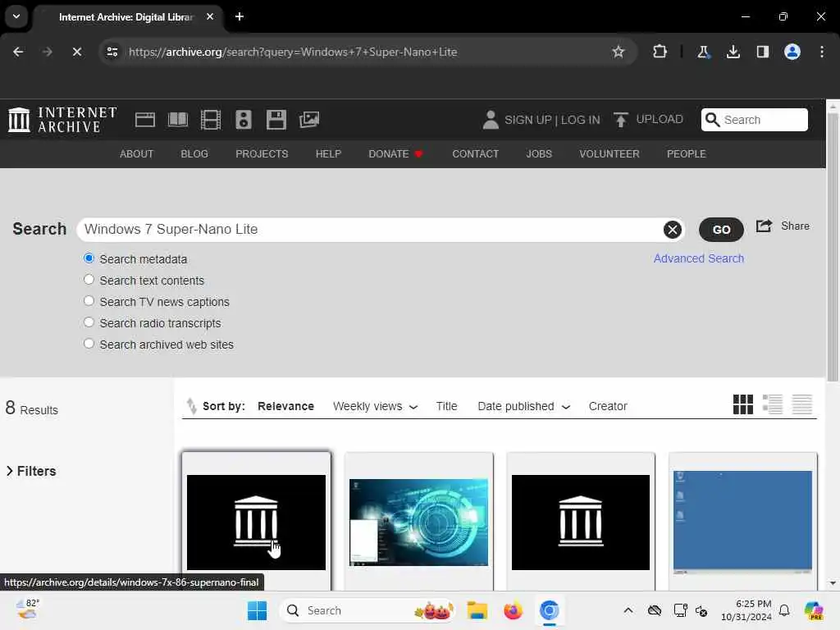Go back to the previous page
This screenshot has height=630, width=840.
(x=18, y=52)
